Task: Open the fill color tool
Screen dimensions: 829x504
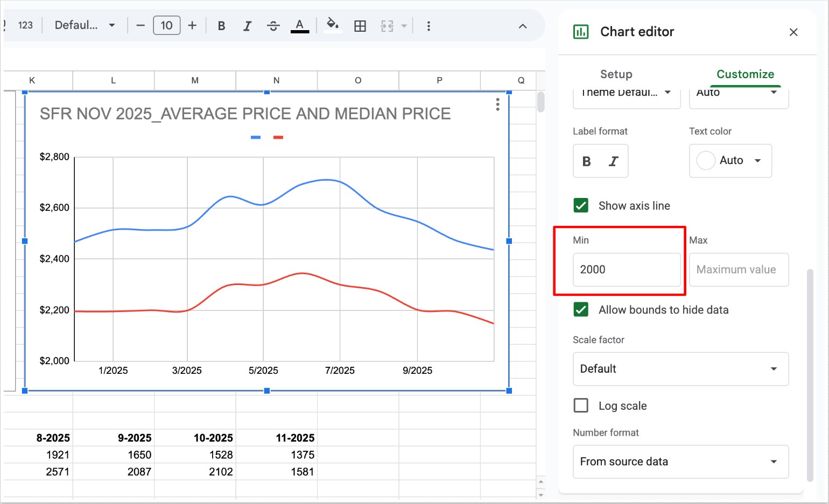Action: [333, 25]
